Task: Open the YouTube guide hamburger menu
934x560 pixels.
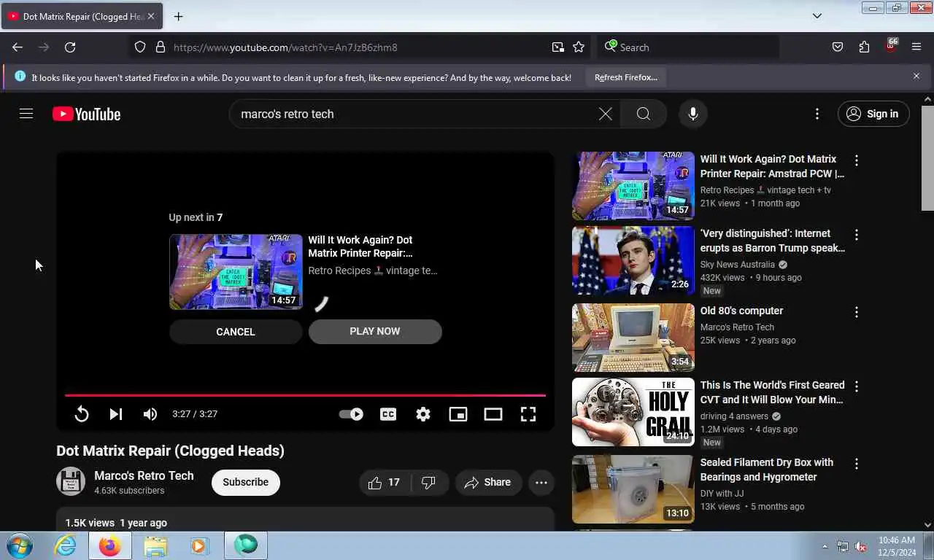Action: pos(26,114)
